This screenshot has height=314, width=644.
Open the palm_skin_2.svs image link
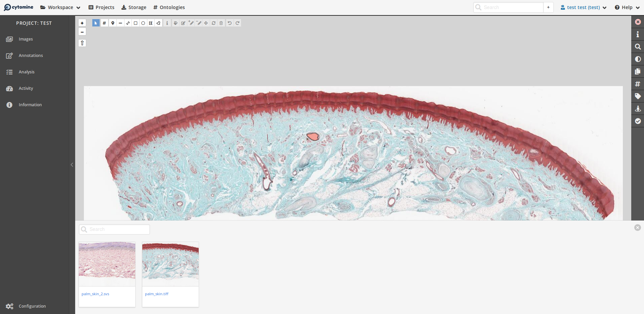[95, 294]
